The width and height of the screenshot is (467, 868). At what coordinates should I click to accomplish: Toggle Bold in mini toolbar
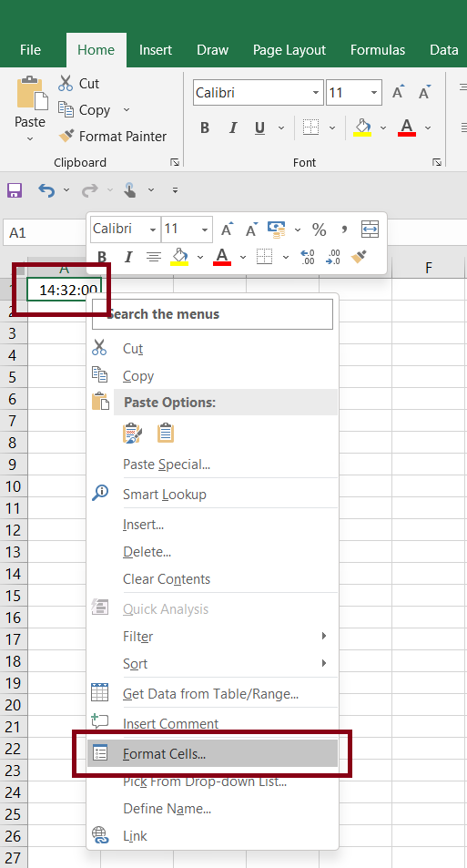pos(102,257)
